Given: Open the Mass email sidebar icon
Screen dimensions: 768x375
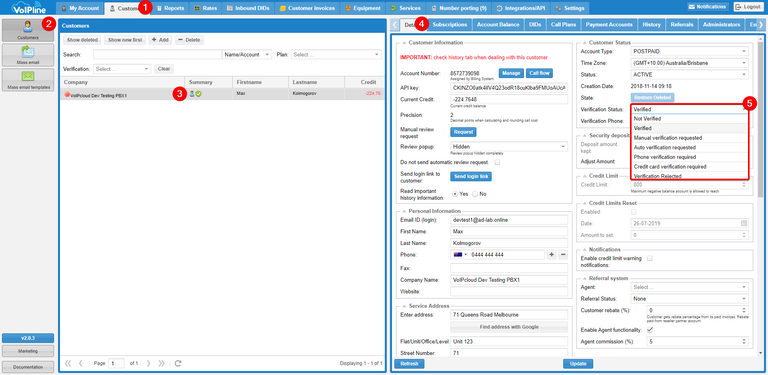Looking at the screenshot, I should pyautogui.click(x=28, y=55).
